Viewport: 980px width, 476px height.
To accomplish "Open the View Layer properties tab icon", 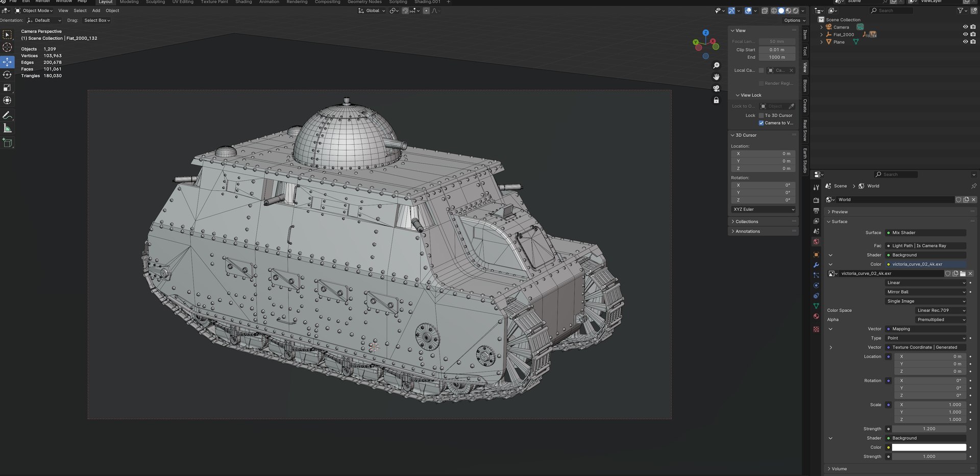I will (x=816, y=221).
